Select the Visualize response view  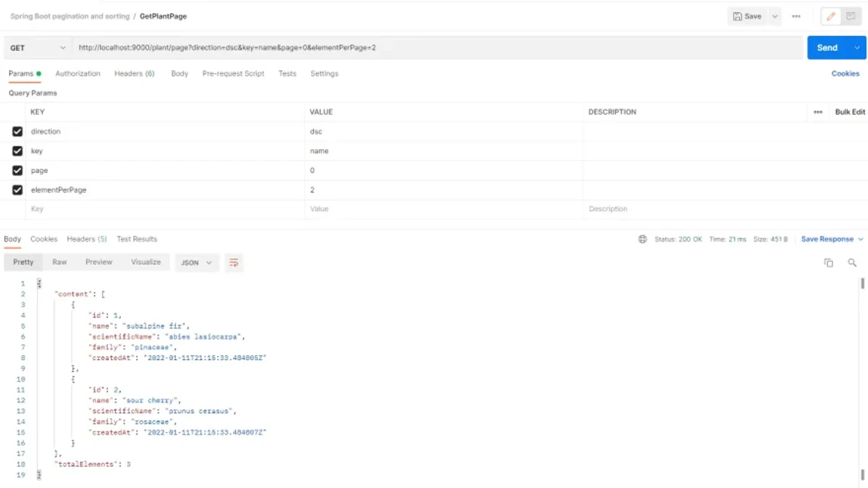coord(146,262)
